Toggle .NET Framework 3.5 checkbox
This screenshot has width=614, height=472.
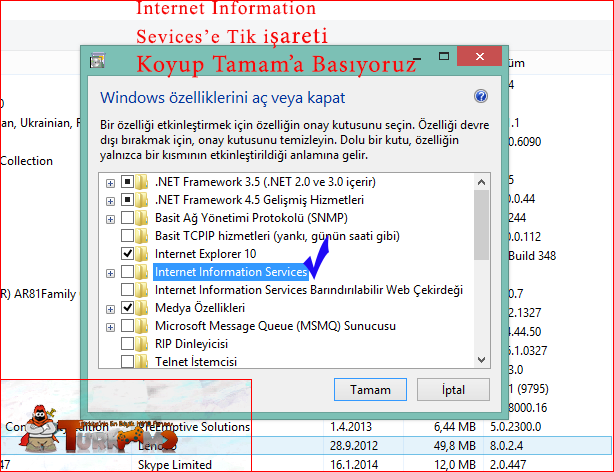(127, 182)
